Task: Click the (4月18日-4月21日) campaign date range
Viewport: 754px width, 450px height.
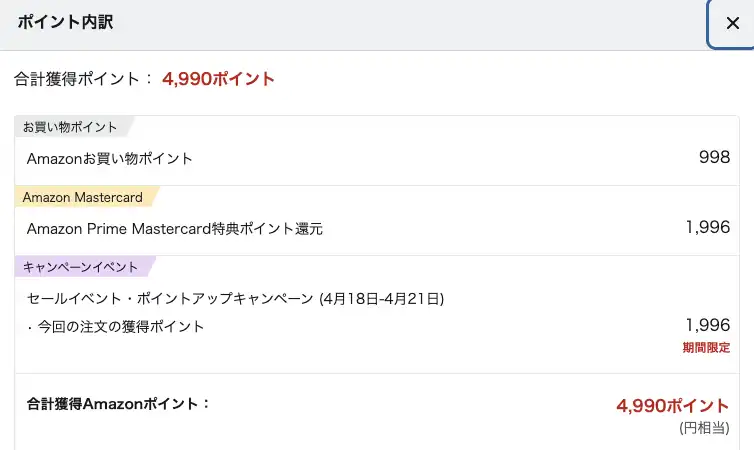Action: pyautogui.click(x=381, y=298)
